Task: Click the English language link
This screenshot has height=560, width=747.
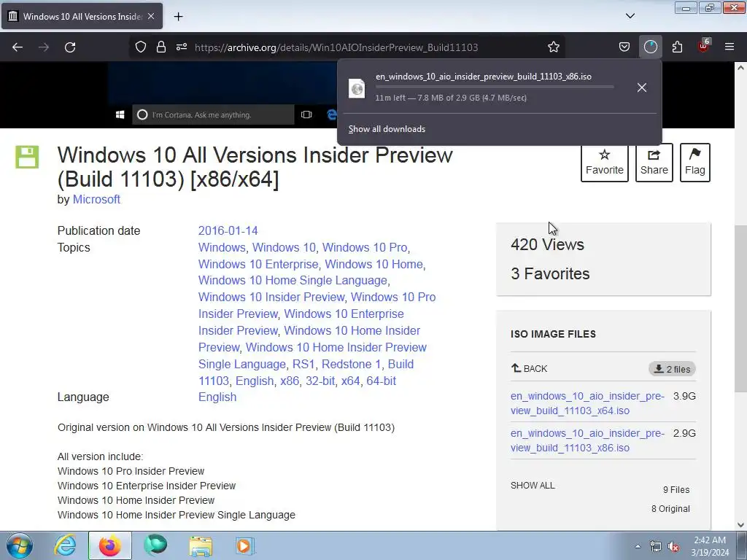Action: coord(217,397)
